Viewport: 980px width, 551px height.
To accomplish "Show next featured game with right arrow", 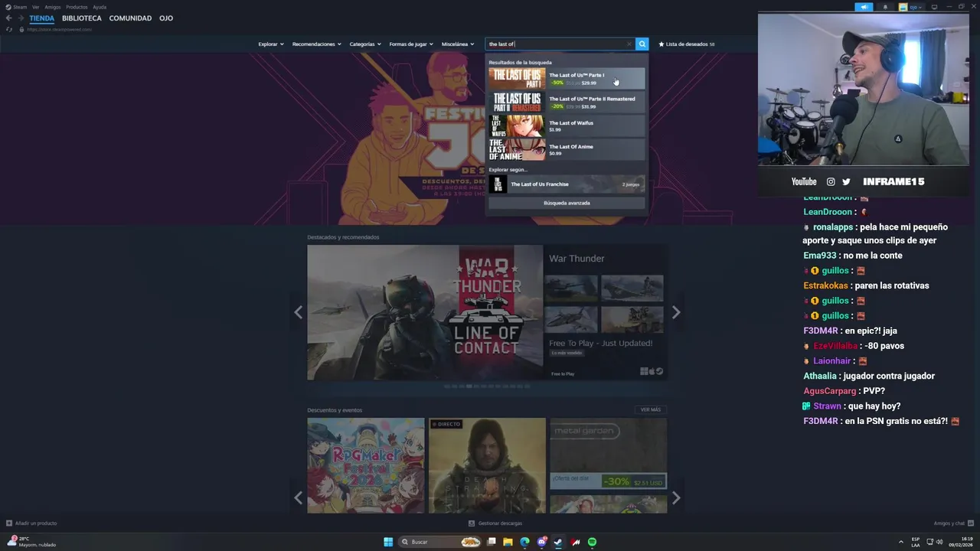I will (x=676, y=312).
